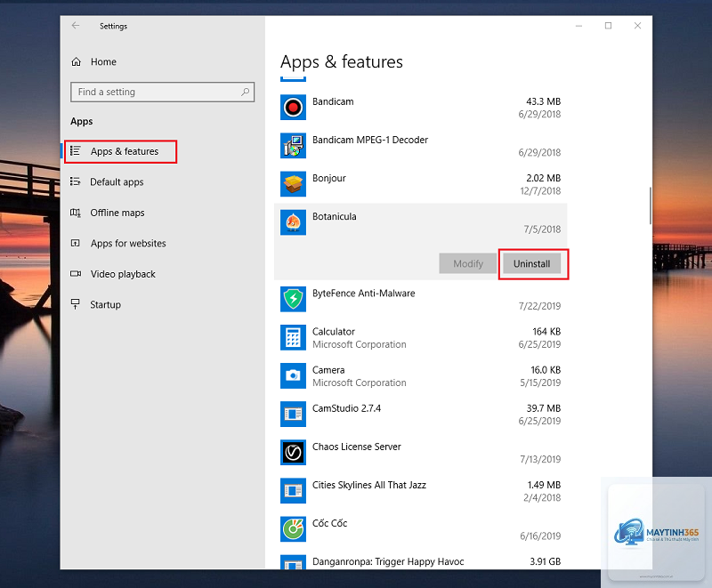Click the 7/13/2019 install date
The image size is (712, 588).
click(540, 459)
